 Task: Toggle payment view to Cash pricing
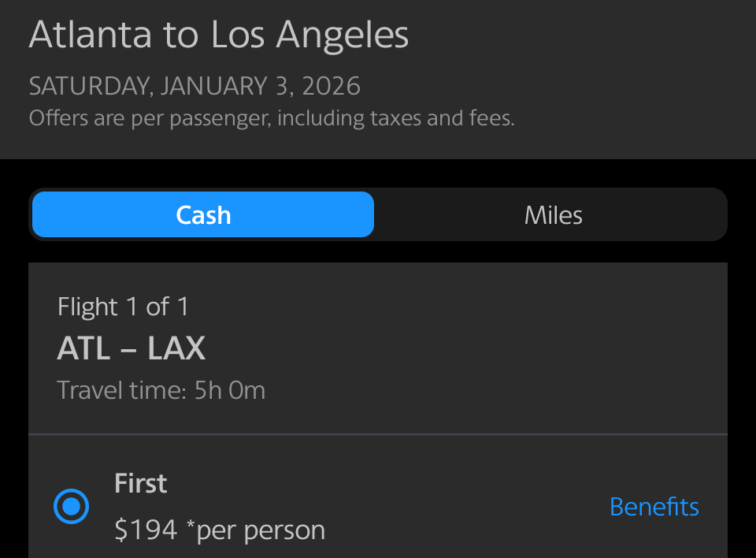[202, 214]
